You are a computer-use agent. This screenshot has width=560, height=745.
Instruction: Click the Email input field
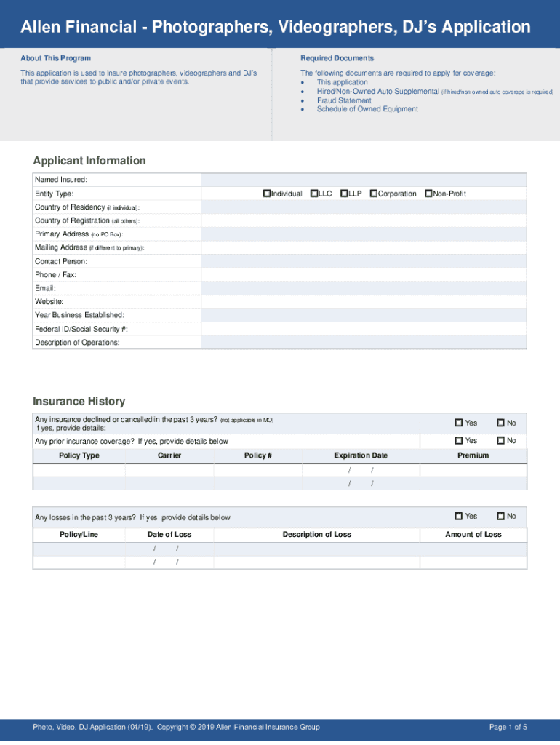tap(364, 288)
